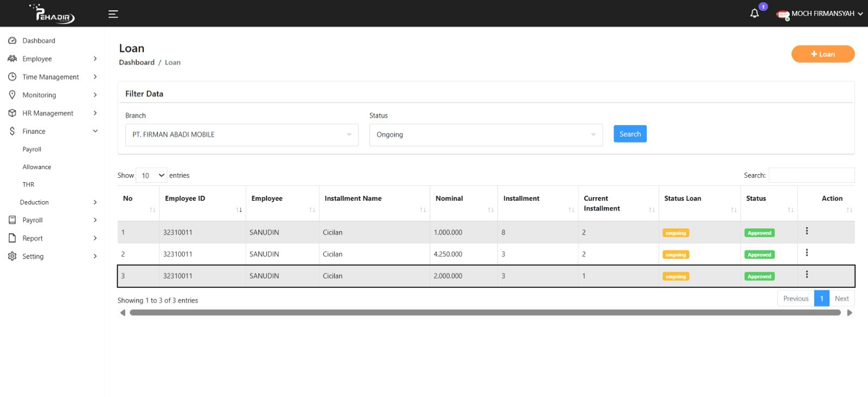Toggle the hamburger sidebar menu icon

tap(113, 14)
